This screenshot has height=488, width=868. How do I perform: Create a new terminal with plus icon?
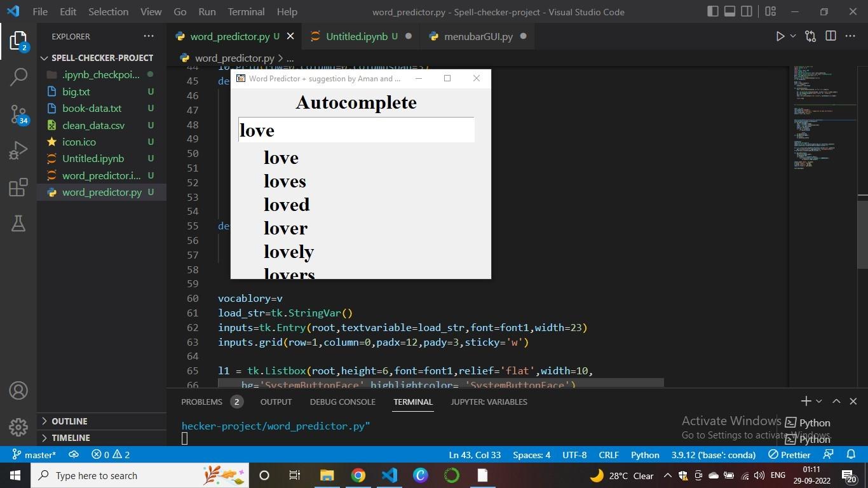(806, 401)
